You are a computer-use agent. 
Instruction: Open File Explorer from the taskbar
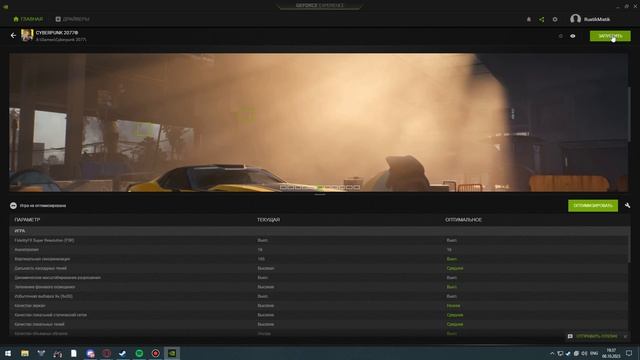point(25,353)
